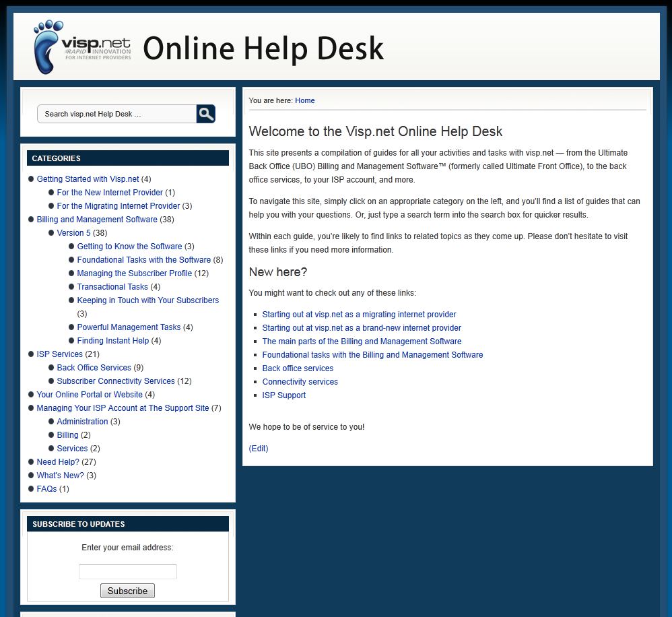Click the magnifying glass search button
Screen dimensions: 672x617
(x=206, y=114)
